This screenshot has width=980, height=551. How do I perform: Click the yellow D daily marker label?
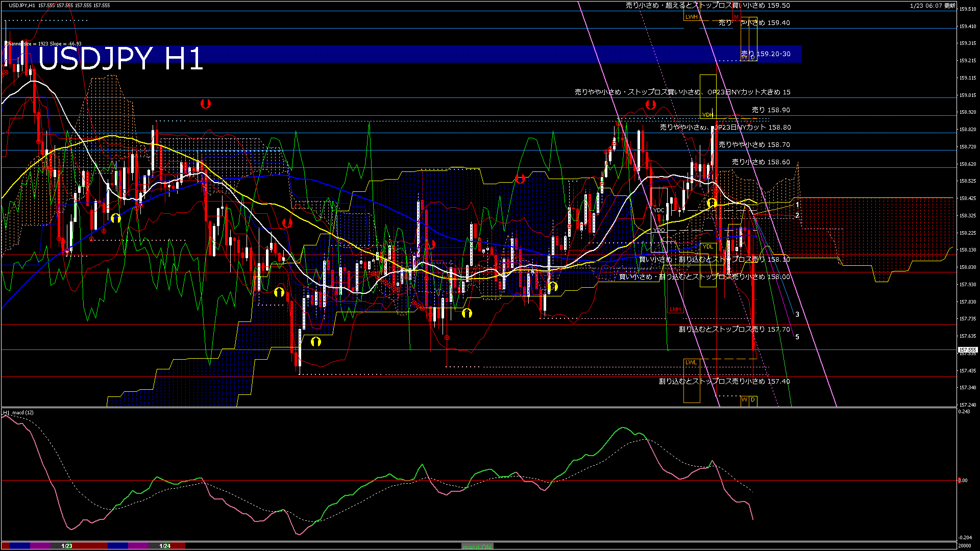[751, 57]
